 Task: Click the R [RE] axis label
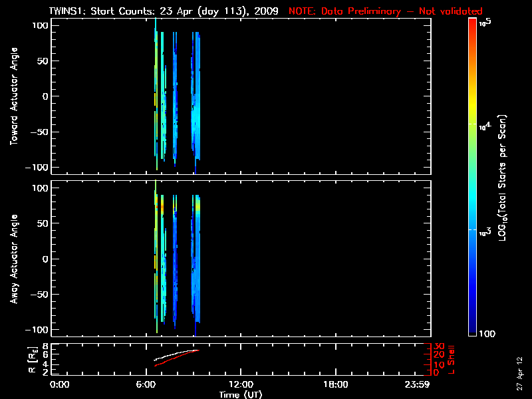click(32, 359)
